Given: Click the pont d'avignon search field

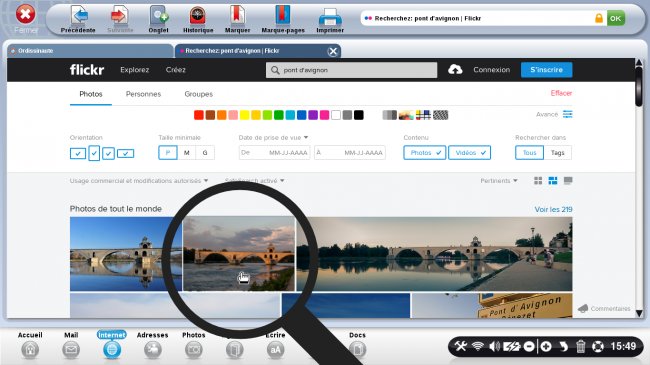Looking at the screenshot, I should [x=352, y=70].
